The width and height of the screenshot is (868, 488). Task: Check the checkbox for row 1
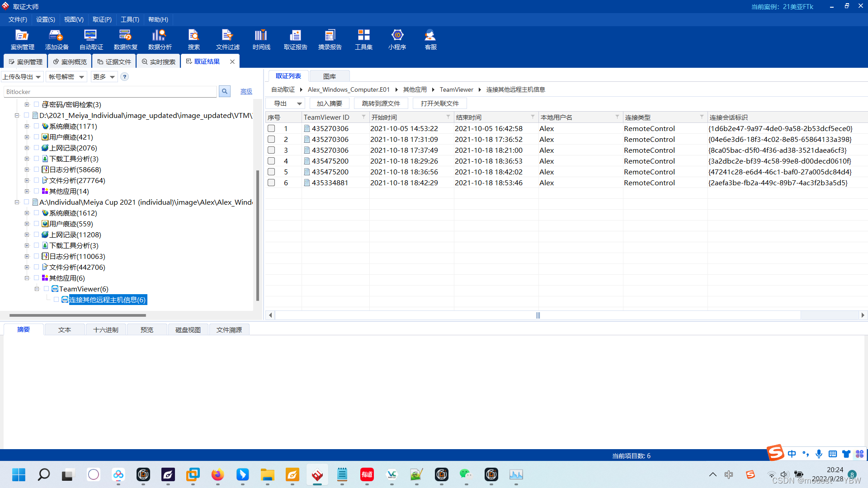pyautogui.click(x=271, y=129)
